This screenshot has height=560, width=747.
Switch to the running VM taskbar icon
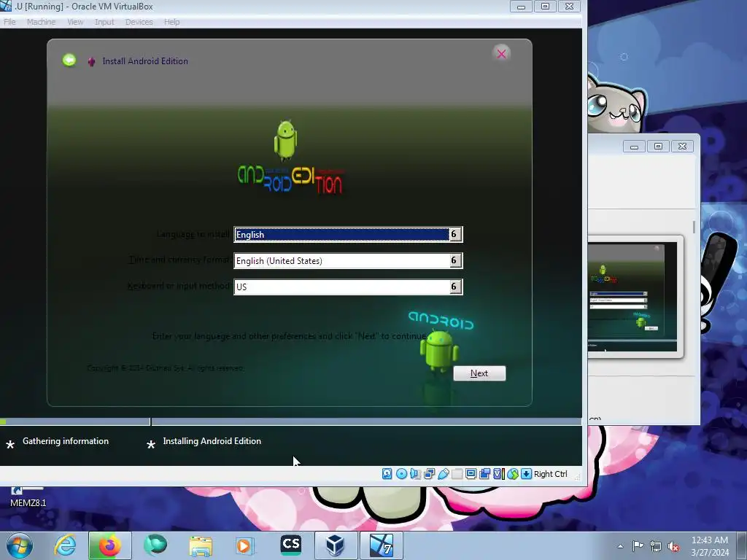[381, 545]
